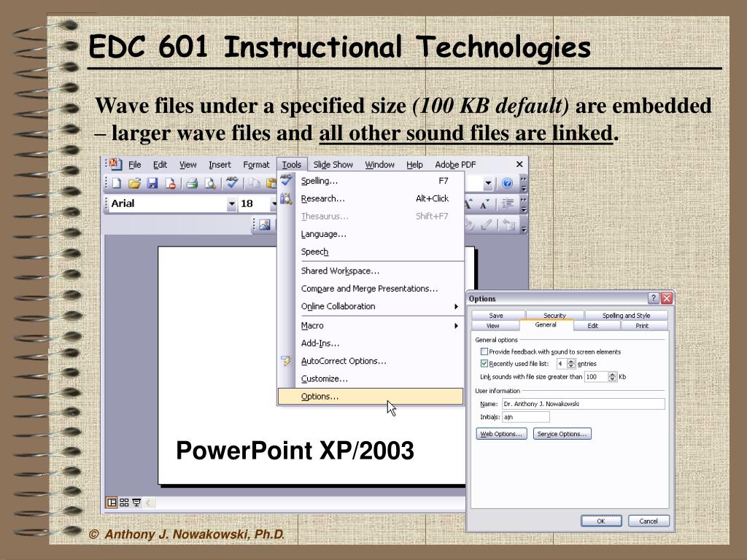Open the File menu
This screenshot has height=560, width=747.
click(135, 165)
